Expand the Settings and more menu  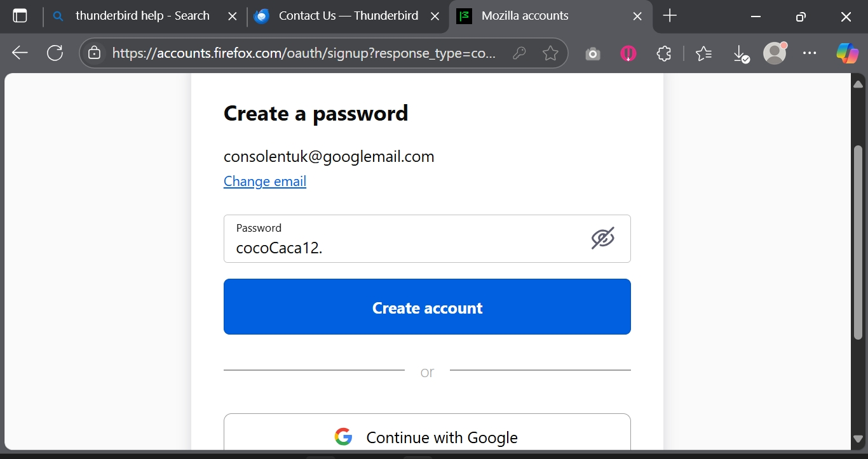click(810, 53)
